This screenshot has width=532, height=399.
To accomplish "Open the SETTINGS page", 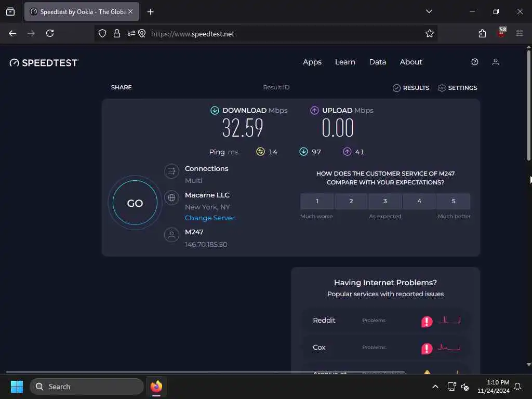I will click(x=457, y=88).
